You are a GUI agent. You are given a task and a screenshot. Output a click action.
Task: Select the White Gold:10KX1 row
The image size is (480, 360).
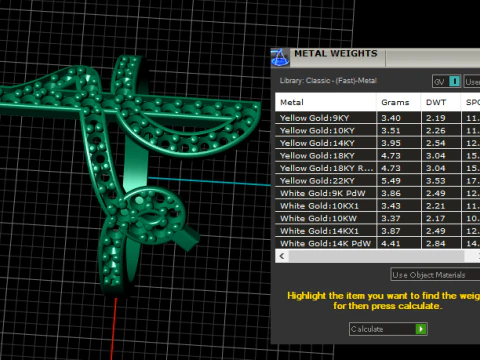377,206
